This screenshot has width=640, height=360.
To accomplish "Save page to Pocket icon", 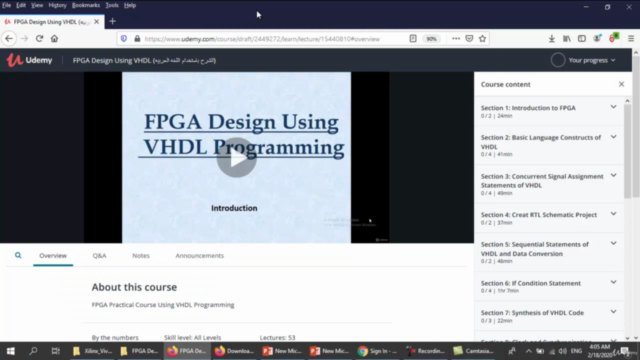I will 469,39.
